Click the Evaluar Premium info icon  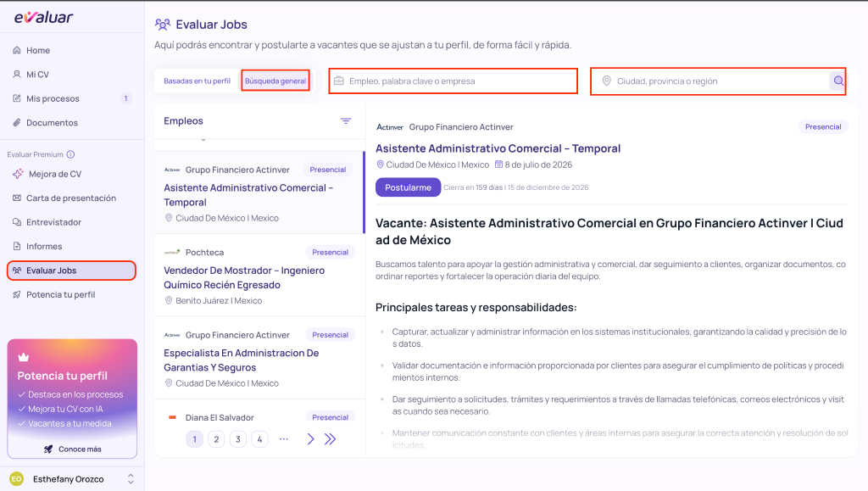point(71,154)
